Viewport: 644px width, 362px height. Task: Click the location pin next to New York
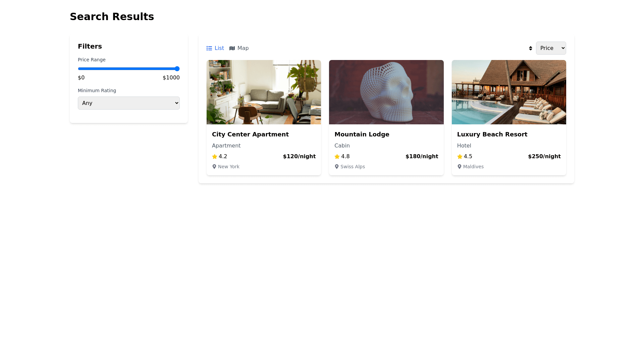(214, 167)
